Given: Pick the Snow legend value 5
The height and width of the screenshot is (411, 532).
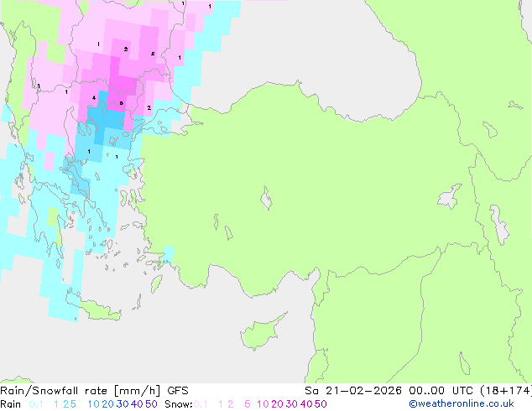Looking at the screenshot, I should pyautogui.click(x=248, y=404).
